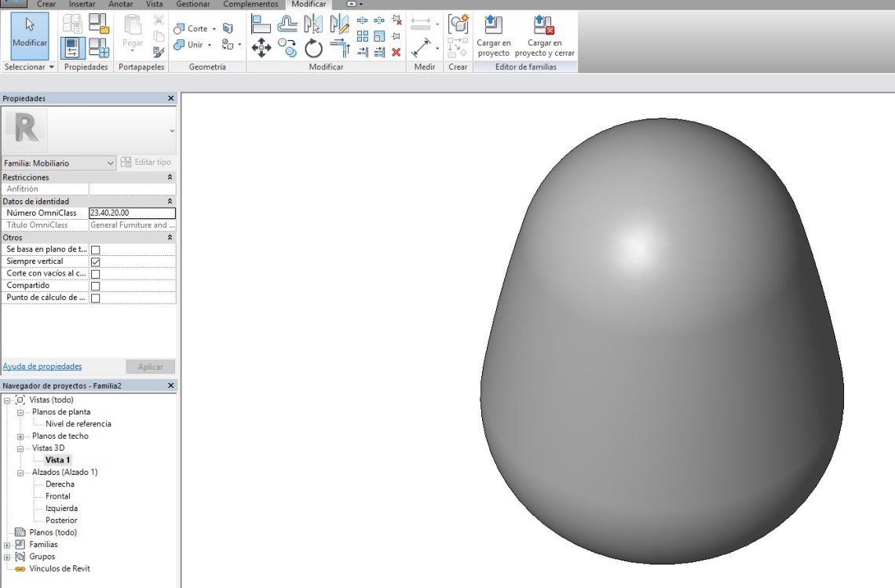The width and height of the screenshot is (895, 588).
Task: Open the Insertar ribbon tab
Action: click(82, 4)
